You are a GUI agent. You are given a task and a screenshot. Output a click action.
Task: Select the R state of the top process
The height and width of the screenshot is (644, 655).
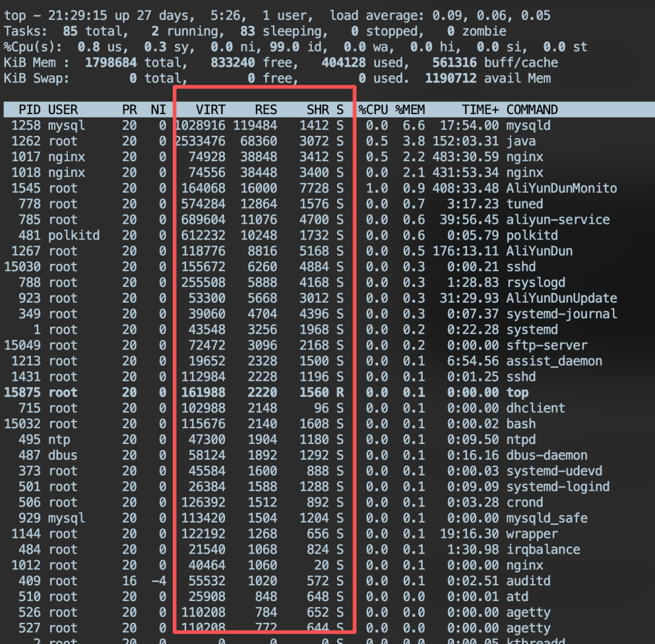click(x=340, y=392)
